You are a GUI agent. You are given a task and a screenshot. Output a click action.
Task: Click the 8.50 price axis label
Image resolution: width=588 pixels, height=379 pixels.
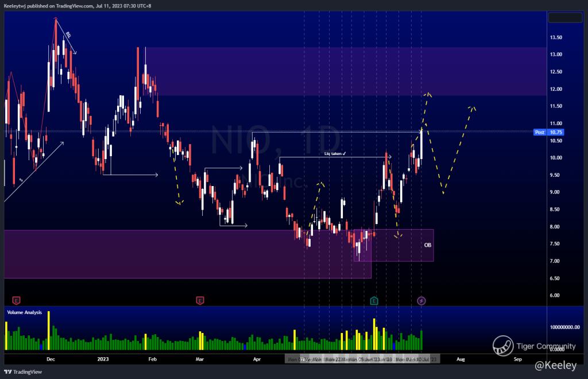(x=554, y=209)
